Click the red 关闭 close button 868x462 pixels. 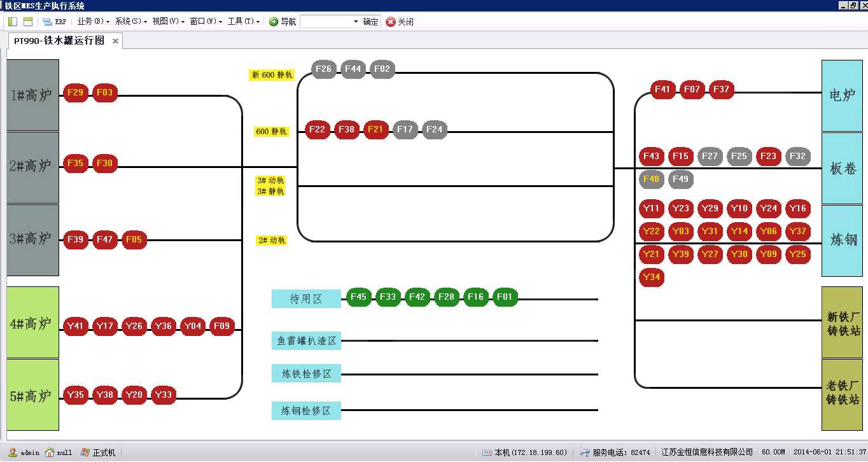[x=400, y=22]
